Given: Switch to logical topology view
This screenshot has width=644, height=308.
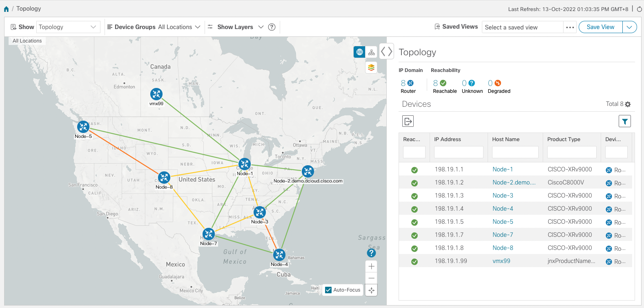Looking at the screenshot, I should (x=371, y=52).
